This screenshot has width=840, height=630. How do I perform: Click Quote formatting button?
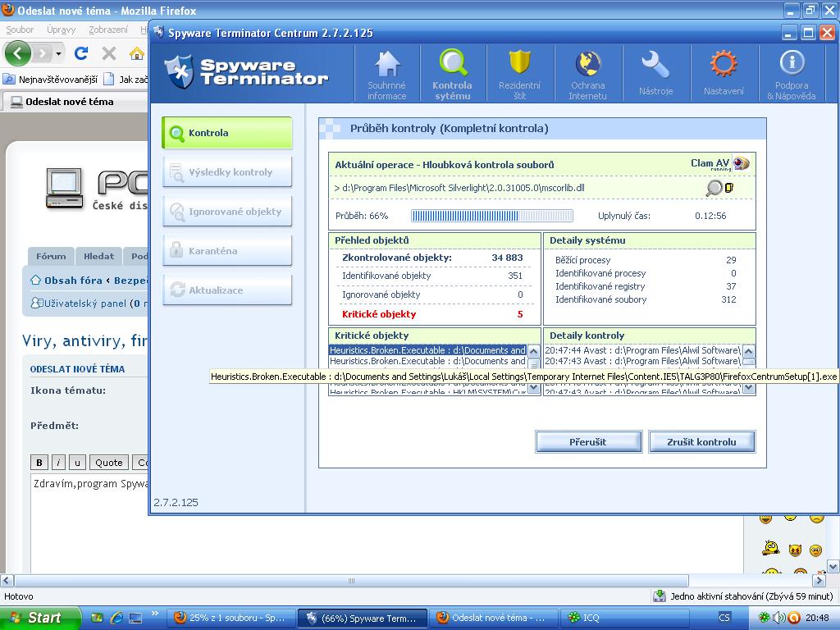point(109,463)
